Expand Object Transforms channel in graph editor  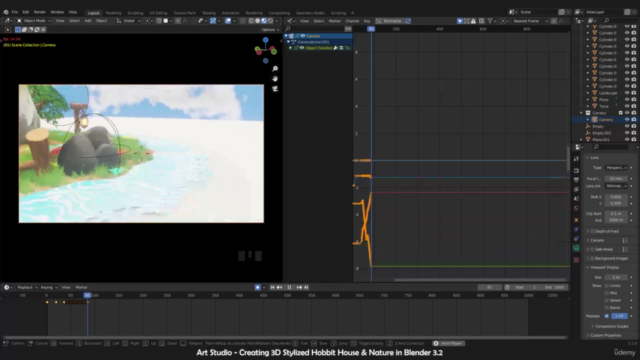point(291,48)
